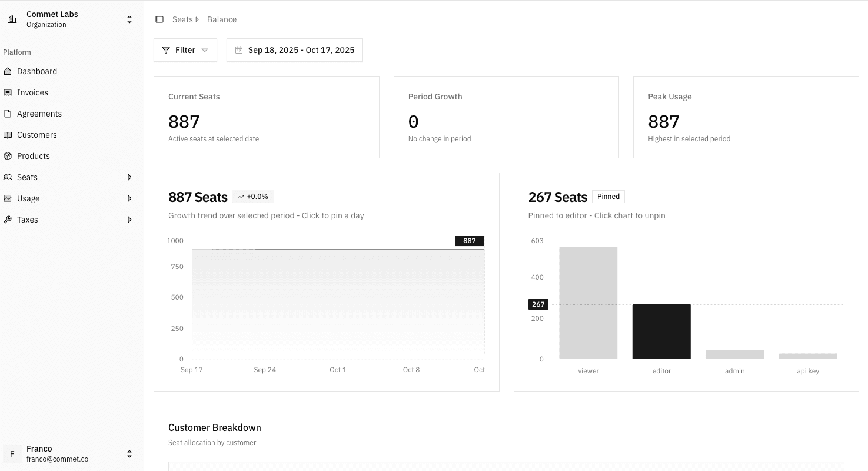Open the Filter dropdown

point(185,50)
